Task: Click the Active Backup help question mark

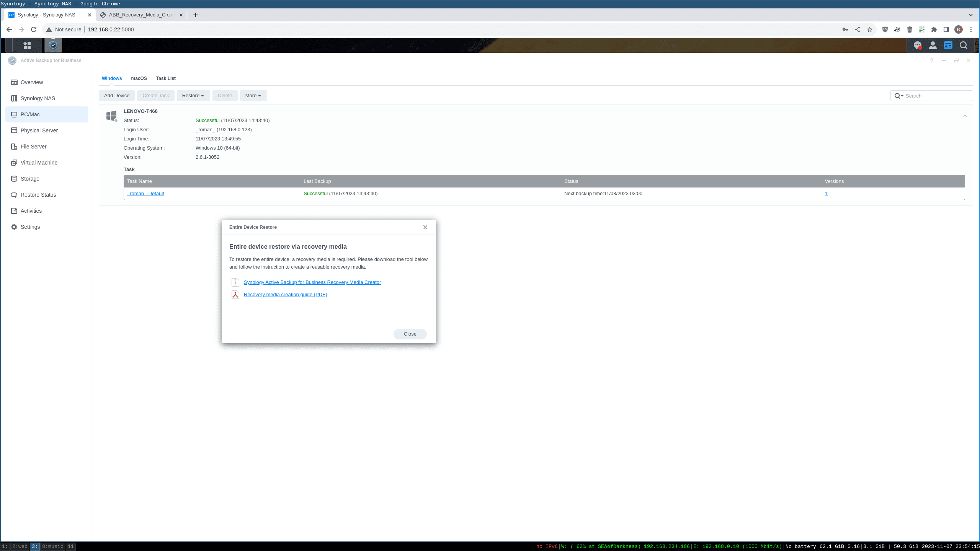Action: (x=932, y=60)
